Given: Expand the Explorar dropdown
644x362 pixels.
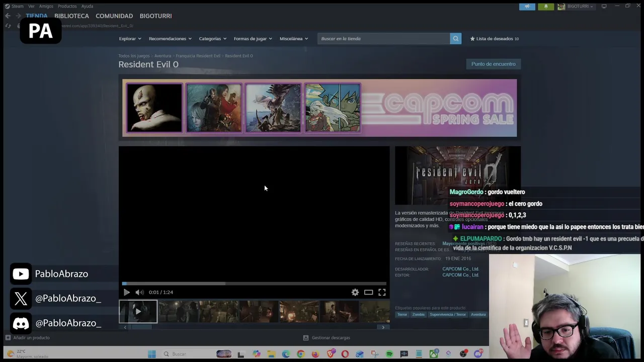Looking at the screenshot, I should [130, 39].
